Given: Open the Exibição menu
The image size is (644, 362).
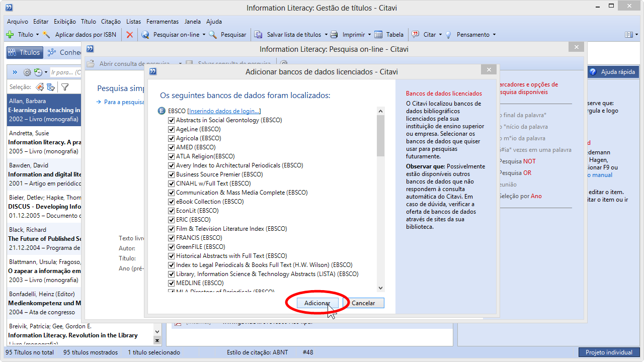Looking at the screenshot, I should pos(65,22).
